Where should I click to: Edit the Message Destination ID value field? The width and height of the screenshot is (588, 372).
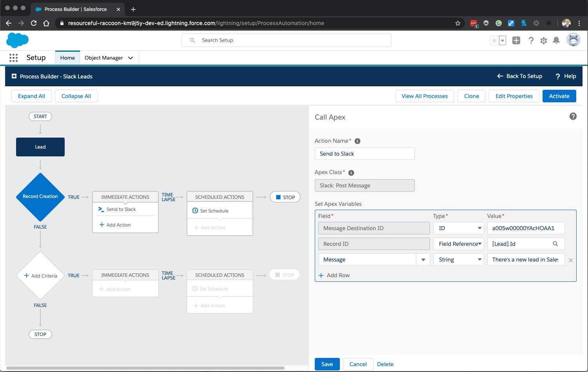click(x=526, y=228)
